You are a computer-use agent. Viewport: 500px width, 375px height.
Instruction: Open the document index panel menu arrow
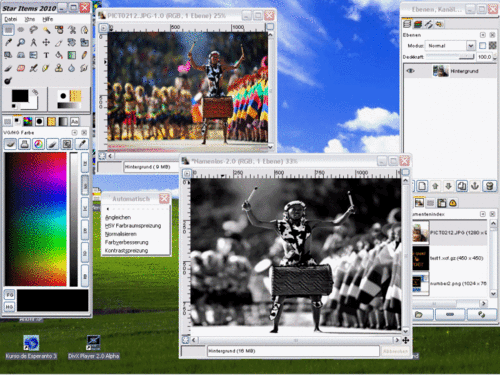tap(482, 214)
